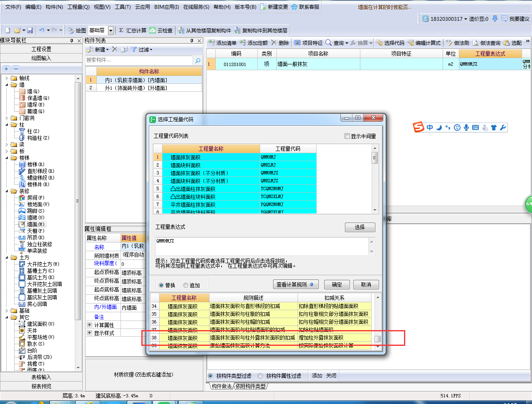Open the BIM应用(I) menu
Screen dimensions: 532x404
point(167,7)
